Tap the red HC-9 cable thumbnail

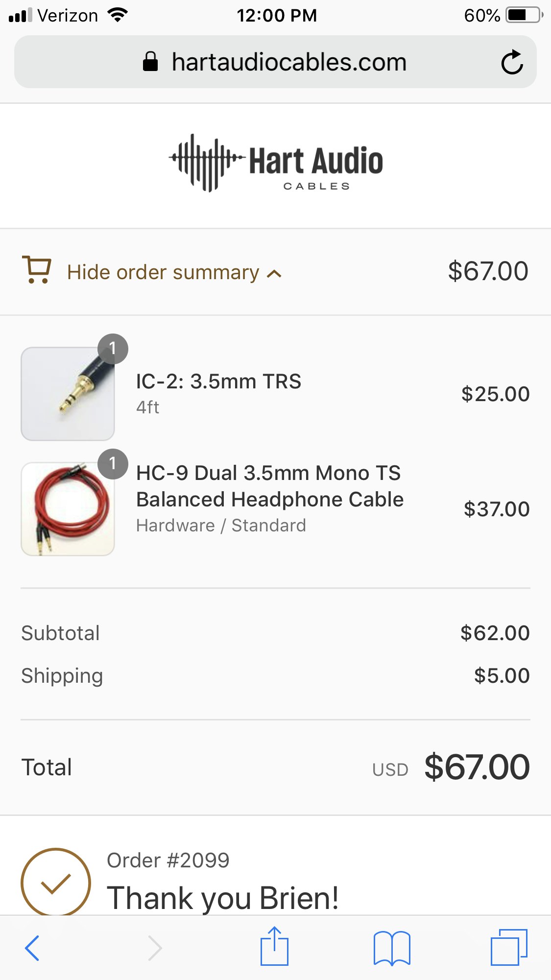pyautogui.click(x=68, y=509)
